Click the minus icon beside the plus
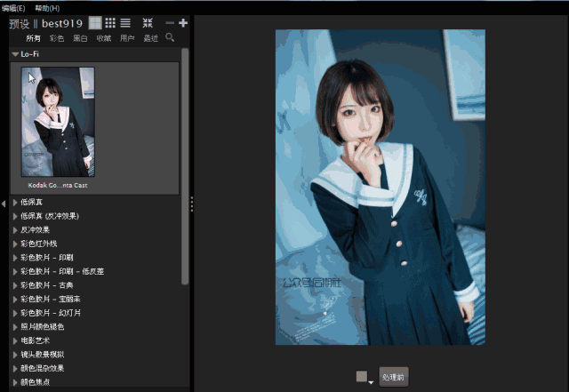Screen dimensions: 569x392 click(x=170, y=23)
